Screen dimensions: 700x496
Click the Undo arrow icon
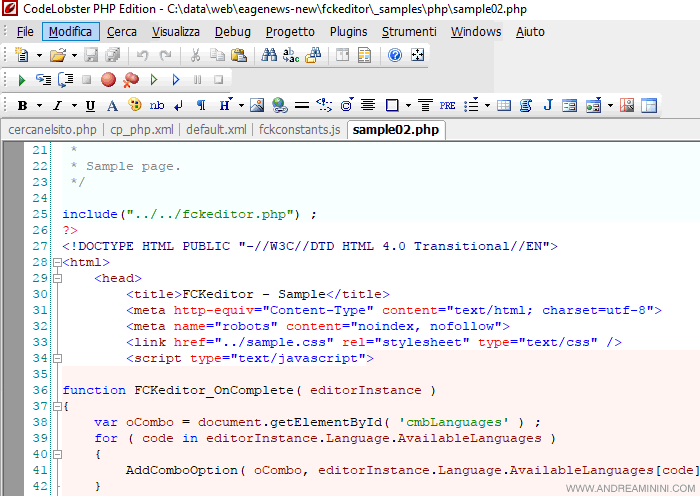point(142,55)
